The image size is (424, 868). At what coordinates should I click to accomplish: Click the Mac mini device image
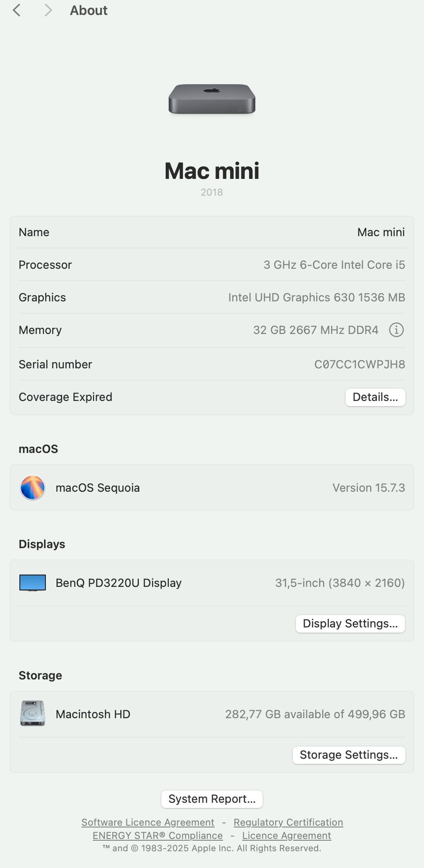click(212, 99)
